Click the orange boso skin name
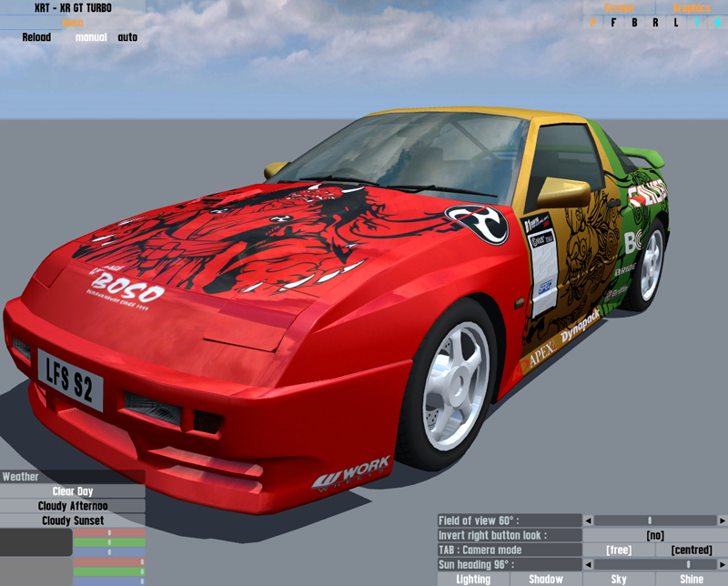Viewport: 728px width, 586px height. click(73, 22)
